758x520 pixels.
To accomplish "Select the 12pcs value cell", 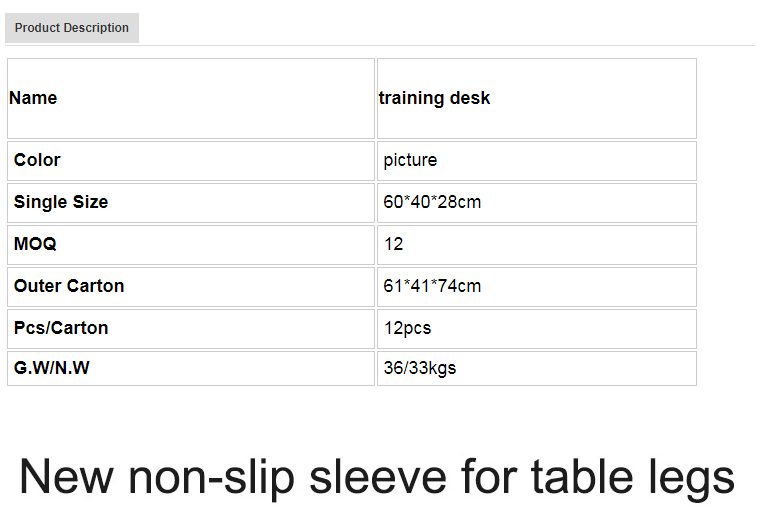I will pos(537,329).
